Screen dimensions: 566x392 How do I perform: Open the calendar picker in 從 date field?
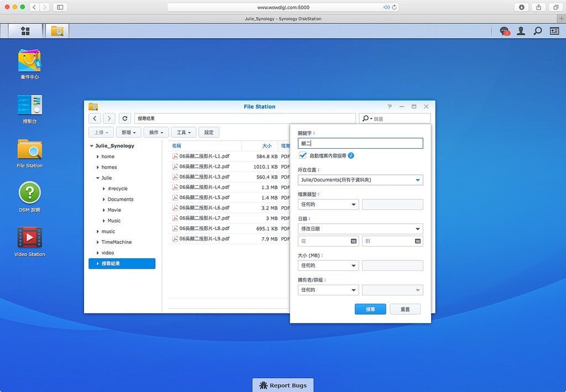(x=354, y=241)
